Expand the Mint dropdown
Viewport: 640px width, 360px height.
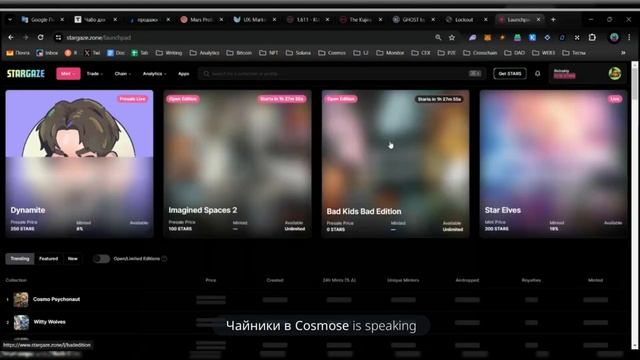68,73
